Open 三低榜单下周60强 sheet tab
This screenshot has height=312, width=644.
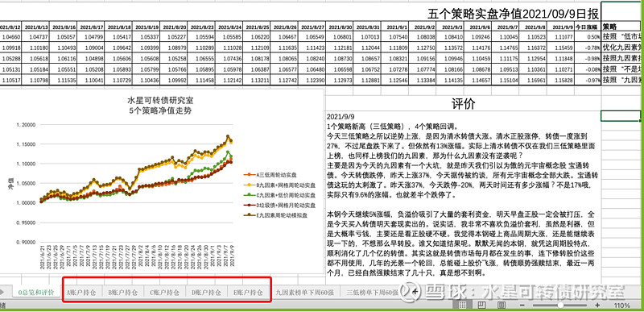point(373,293)
